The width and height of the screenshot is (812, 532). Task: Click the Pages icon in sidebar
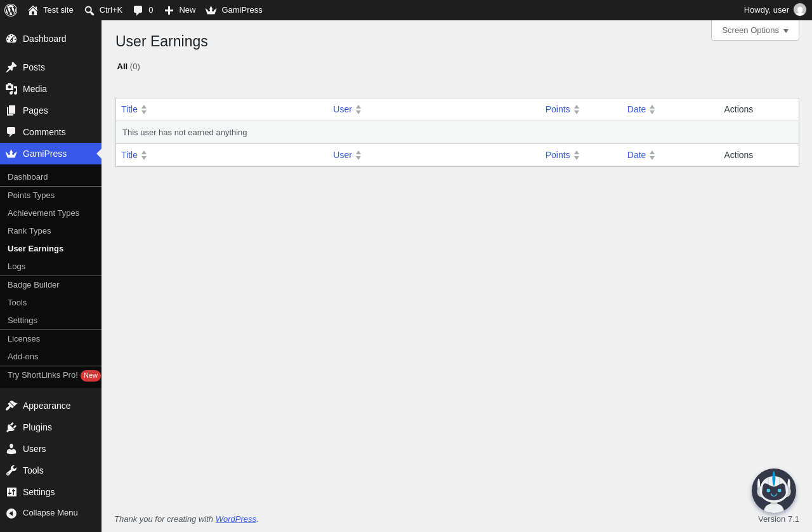click(x=11, y=110)
